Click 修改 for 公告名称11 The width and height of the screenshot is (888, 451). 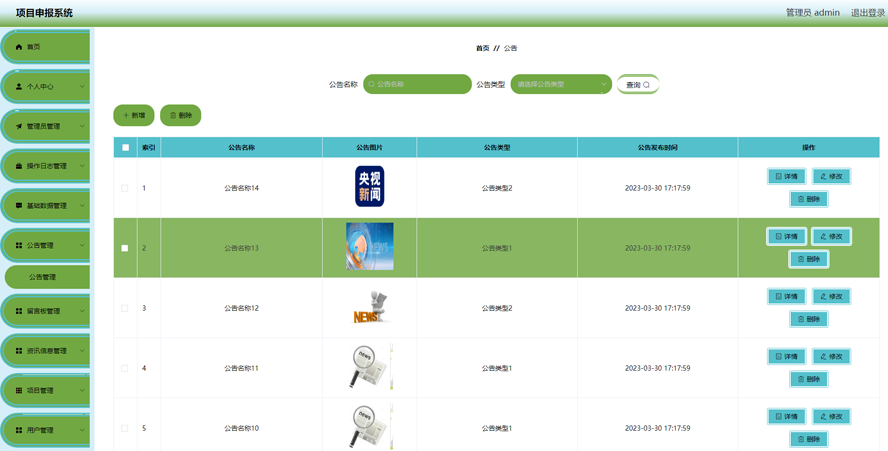831,356
